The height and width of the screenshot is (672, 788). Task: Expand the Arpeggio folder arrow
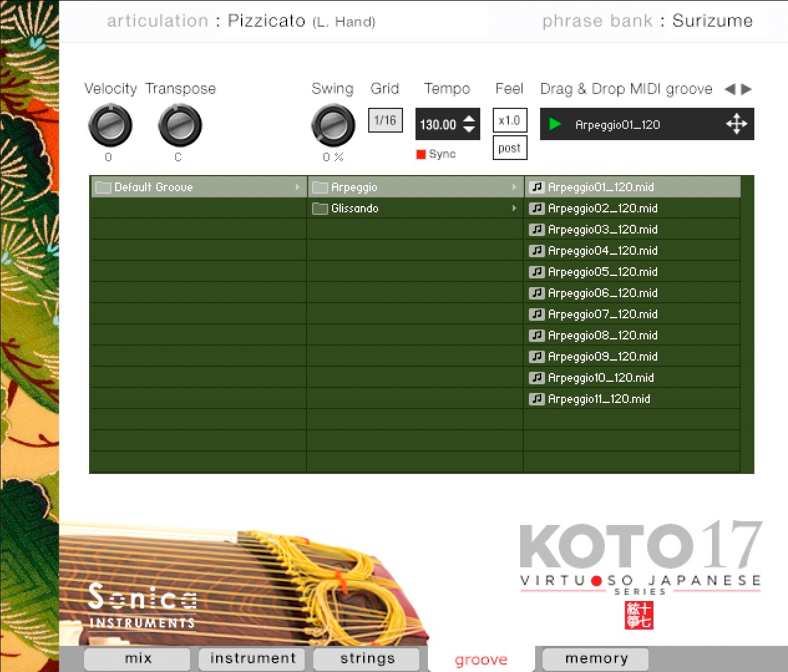(514, 187)
